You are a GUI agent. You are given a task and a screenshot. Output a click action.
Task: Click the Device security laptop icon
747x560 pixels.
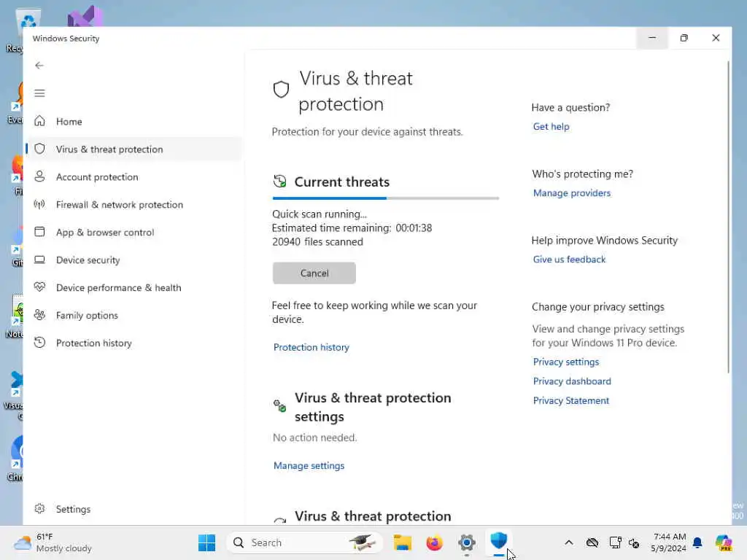click(x=39, y=260)
